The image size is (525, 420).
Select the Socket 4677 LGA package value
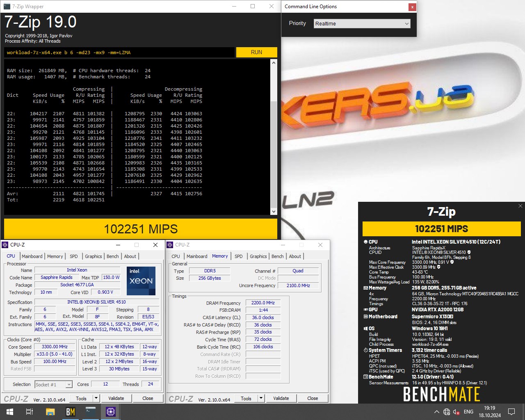coord(77,285)
